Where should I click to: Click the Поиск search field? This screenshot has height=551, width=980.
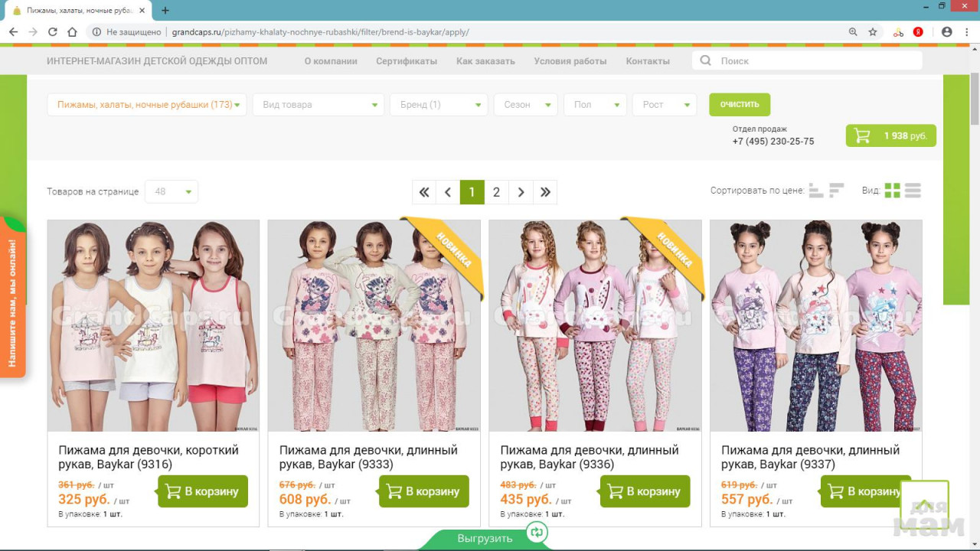(815, 61)
